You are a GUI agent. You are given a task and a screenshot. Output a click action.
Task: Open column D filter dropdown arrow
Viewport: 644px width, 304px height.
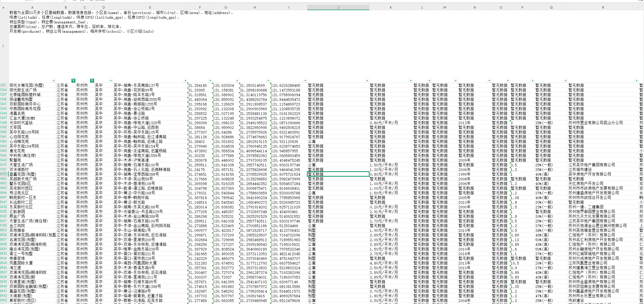(111, 81)
